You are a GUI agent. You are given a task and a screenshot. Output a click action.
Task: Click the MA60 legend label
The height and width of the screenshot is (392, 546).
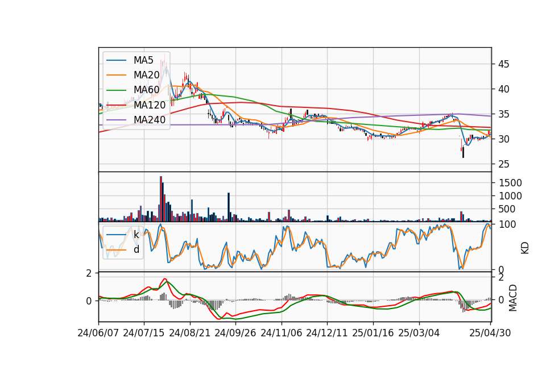point(146,90)
